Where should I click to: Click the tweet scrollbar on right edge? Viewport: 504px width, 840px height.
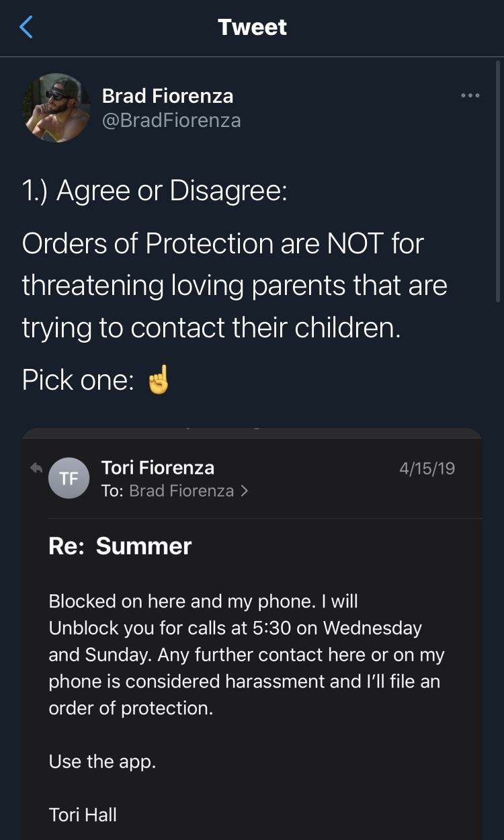(498, 181)
